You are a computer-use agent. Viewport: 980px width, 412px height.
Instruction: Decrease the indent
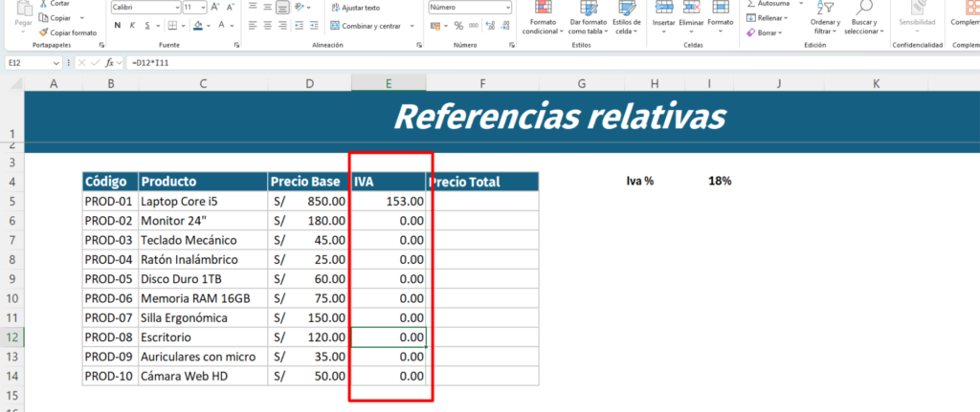click(x=299, y=26)
